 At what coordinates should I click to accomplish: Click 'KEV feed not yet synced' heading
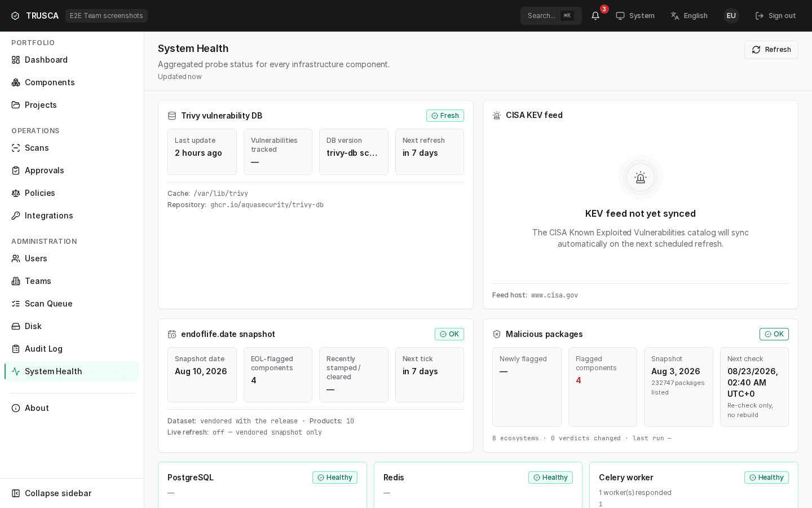tap(641, 213)
